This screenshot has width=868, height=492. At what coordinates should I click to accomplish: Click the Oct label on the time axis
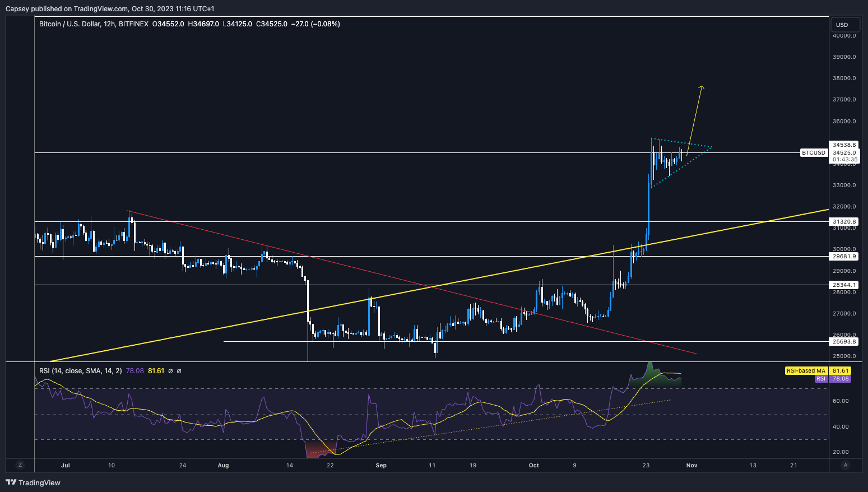click(533, 465)
